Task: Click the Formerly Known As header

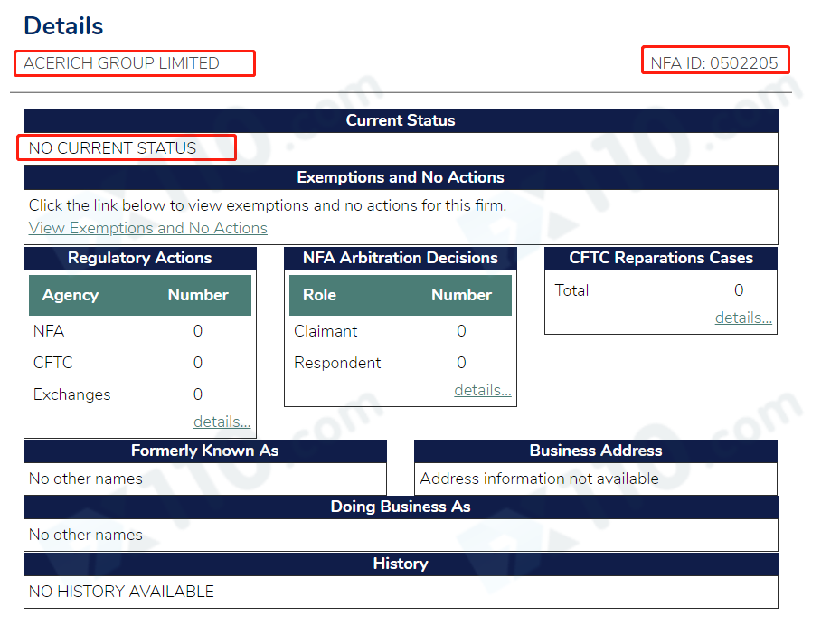Action: (x=205, y=451)
